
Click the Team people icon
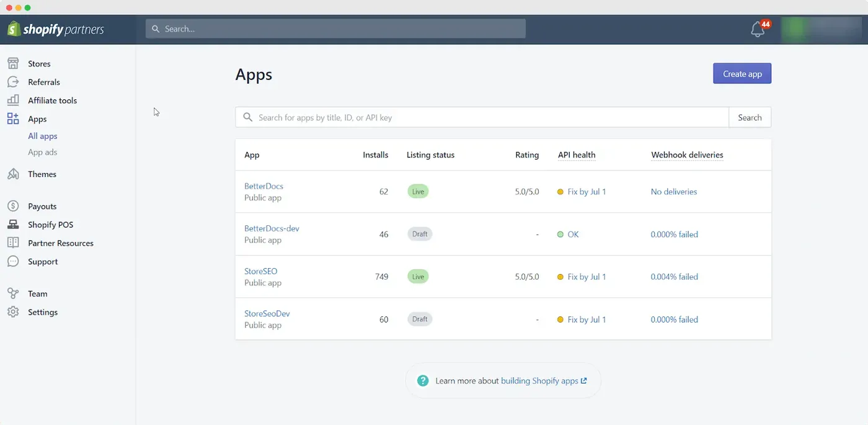13,293
